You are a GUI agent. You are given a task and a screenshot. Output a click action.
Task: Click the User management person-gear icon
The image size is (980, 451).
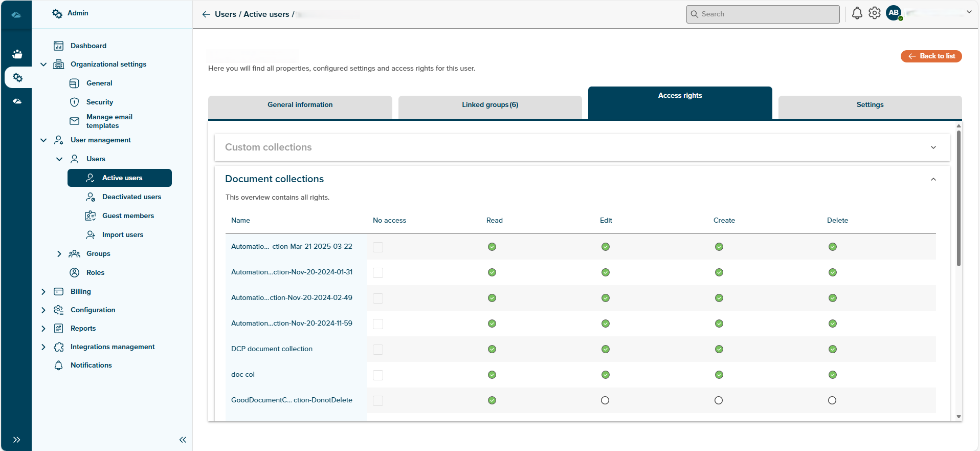coord(59,140)
